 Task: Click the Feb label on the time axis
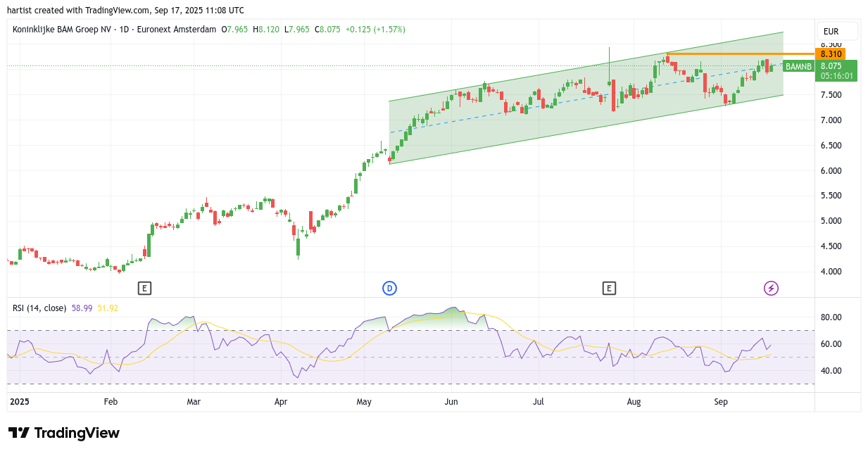click(x=111, y=402)
